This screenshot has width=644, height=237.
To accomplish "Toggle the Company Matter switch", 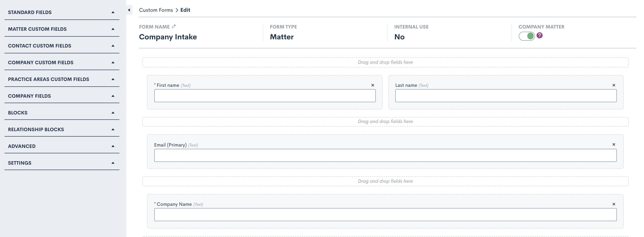I will [526, 36].
